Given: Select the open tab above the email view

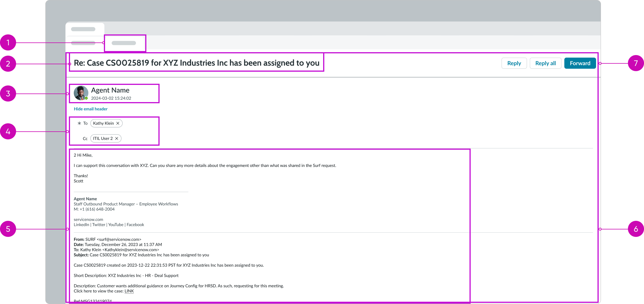Looking at the screenshot, I should [125, 43].
